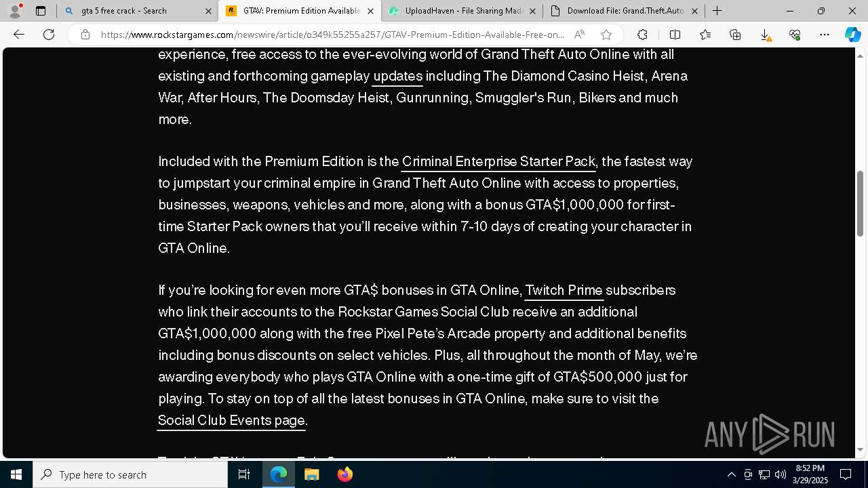Screen dimensions: 868x488
Task: Close the gta 5 free crack tab
Action: pos(208,11)
